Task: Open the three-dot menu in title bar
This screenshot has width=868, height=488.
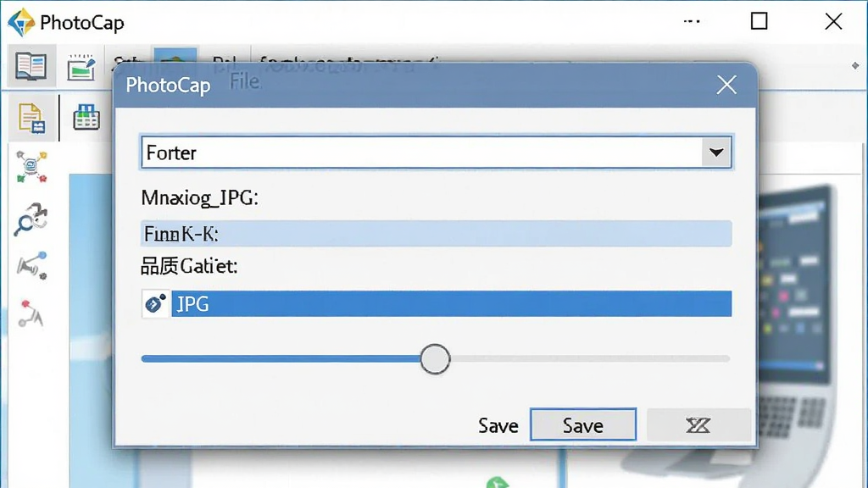Action: (692, 21)
